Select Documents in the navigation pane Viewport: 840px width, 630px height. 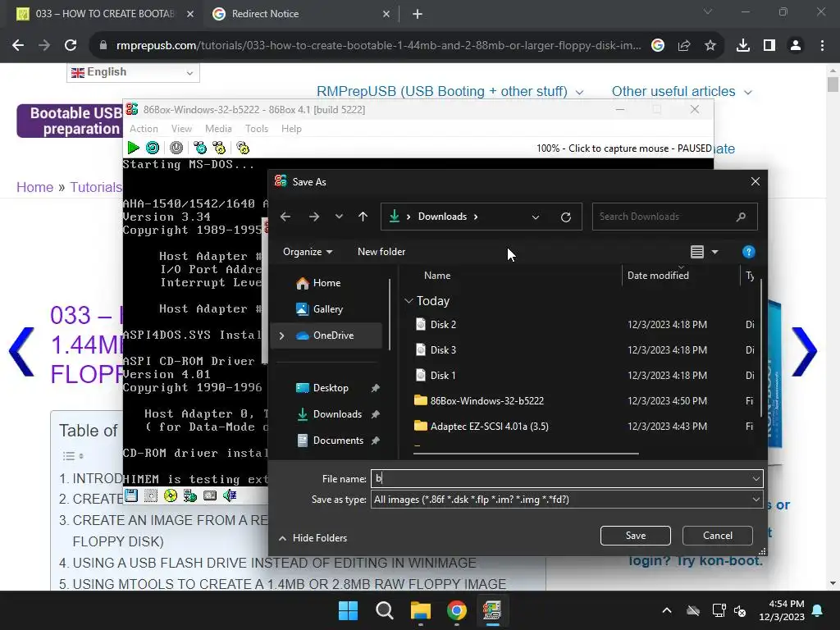(338, 441)
